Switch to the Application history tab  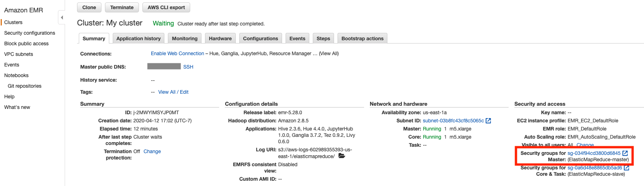click(x=139, y=39)
